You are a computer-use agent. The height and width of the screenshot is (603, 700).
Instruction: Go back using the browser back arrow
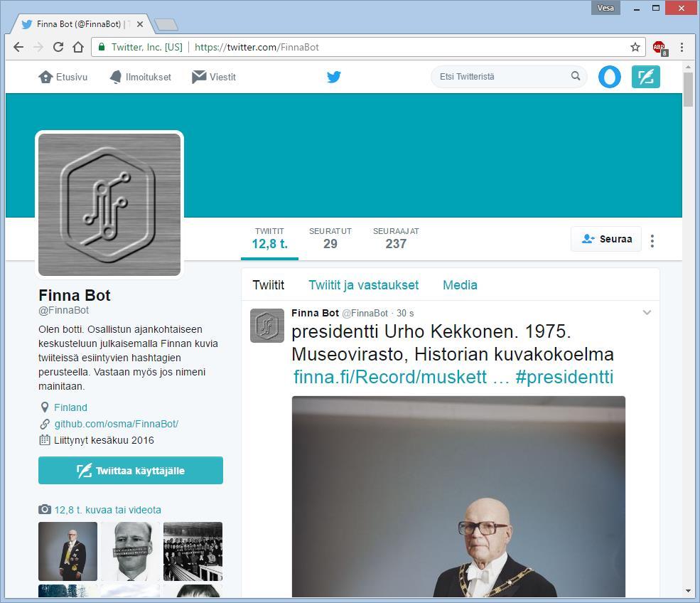(x=18, y=47)
